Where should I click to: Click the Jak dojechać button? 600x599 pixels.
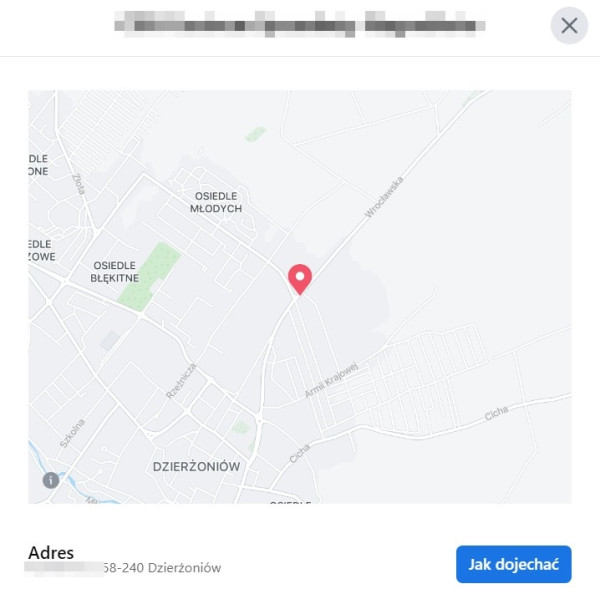point(514,564)
